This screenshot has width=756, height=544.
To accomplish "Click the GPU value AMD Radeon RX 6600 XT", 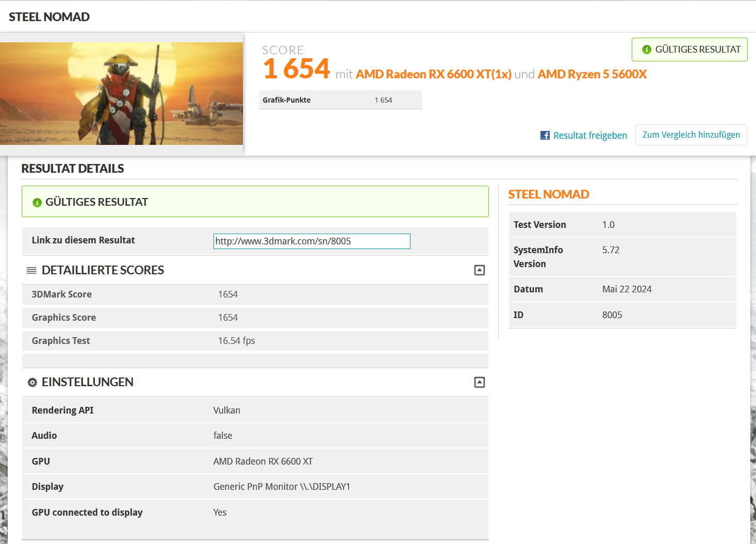I will pyautogui.click(x=263, y=461).
